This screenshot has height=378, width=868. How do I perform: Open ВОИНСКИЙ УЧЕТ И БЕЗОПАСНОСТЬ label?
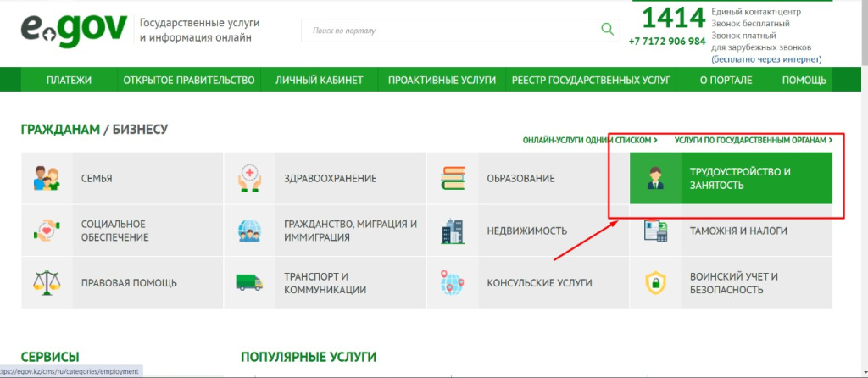click(x=734, y=283)
